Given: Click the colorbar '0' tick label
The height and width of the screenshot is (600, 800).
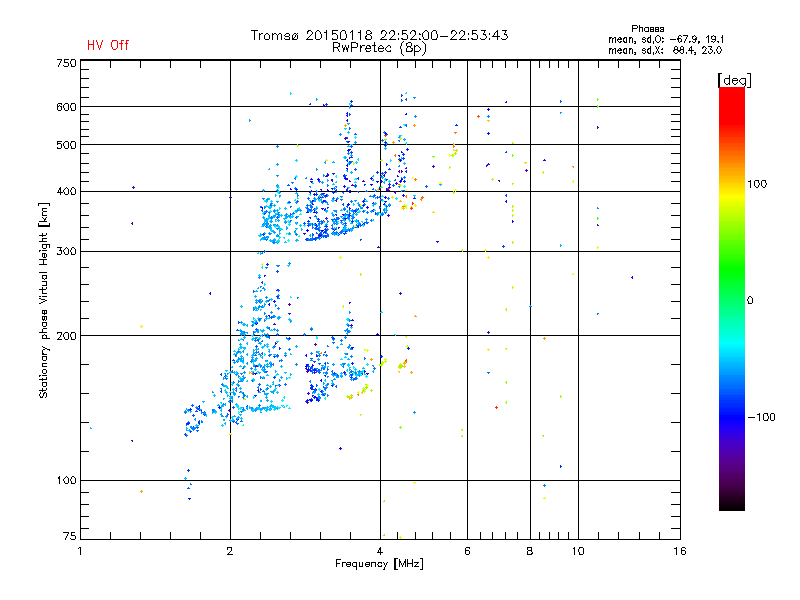Looking at the screenshot, I should 750,301.
